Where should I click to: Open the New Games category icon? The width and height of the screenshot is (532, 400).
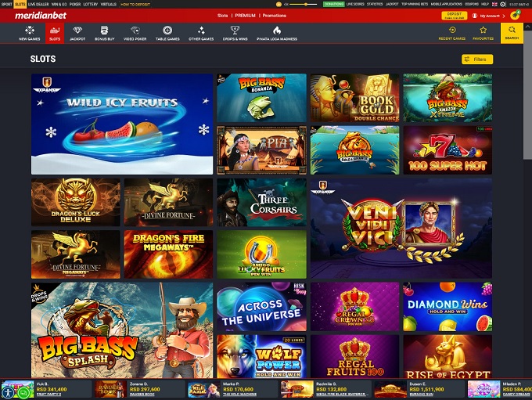click(30, 32)
